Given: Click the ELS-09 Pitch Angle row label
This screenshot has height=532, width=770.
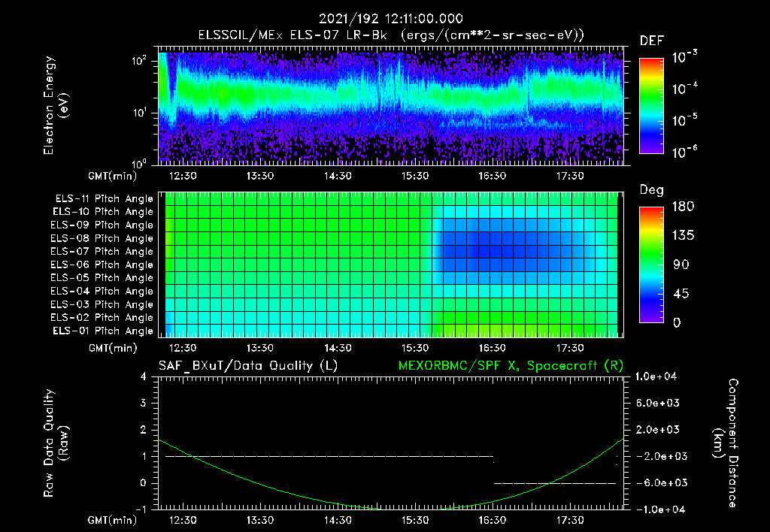Looking at the screenshot, I should [x=102, y=225].
